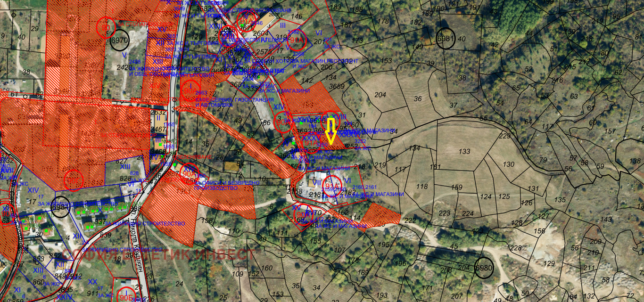Screen dimensions: 644x302
Task: Select the red circle labeled 90Б
Action: coord(125,295)
